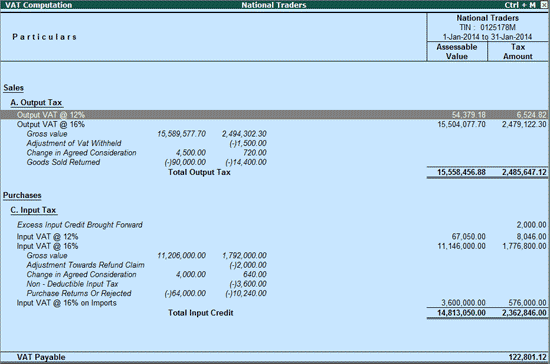Click the VAT Payable row

274,357
